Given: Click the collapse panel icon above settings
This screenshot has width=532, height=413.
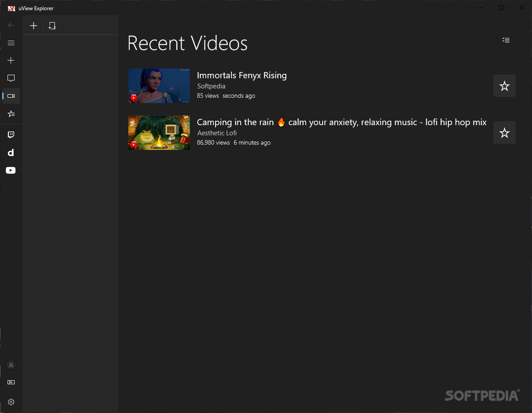Looking at the screenshot, I should point(11,382).
